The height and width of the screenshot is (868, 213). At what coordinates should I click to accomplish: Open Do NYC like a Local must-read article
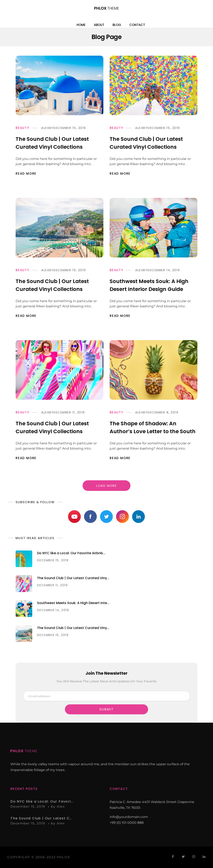[71, 553]
